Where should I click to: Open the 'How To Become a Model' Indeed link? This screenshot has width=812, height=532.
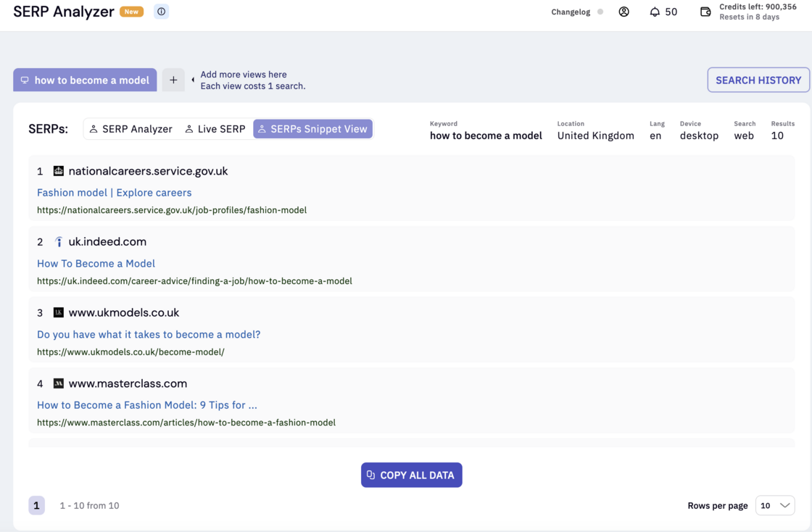pyautogui.click(x=96, y=263)
